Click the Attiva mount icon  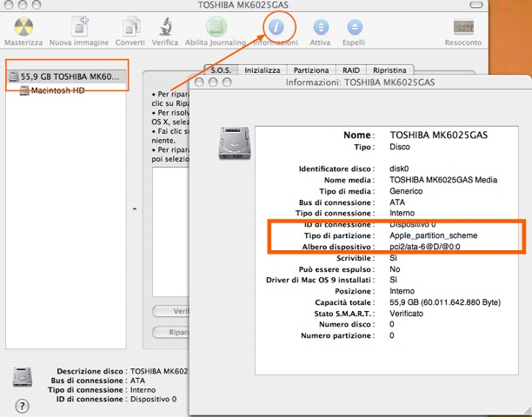tap(321, 27)
